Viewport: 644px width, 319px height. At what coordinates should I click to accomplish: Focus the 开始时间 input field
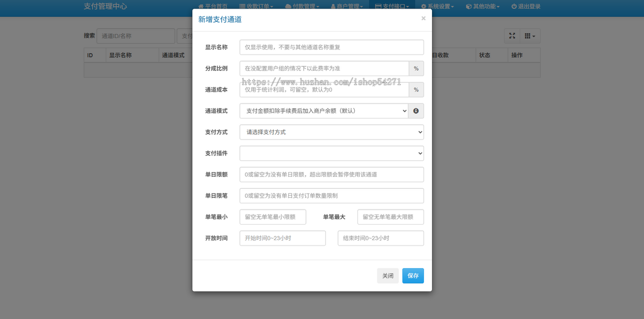point(283,238)
